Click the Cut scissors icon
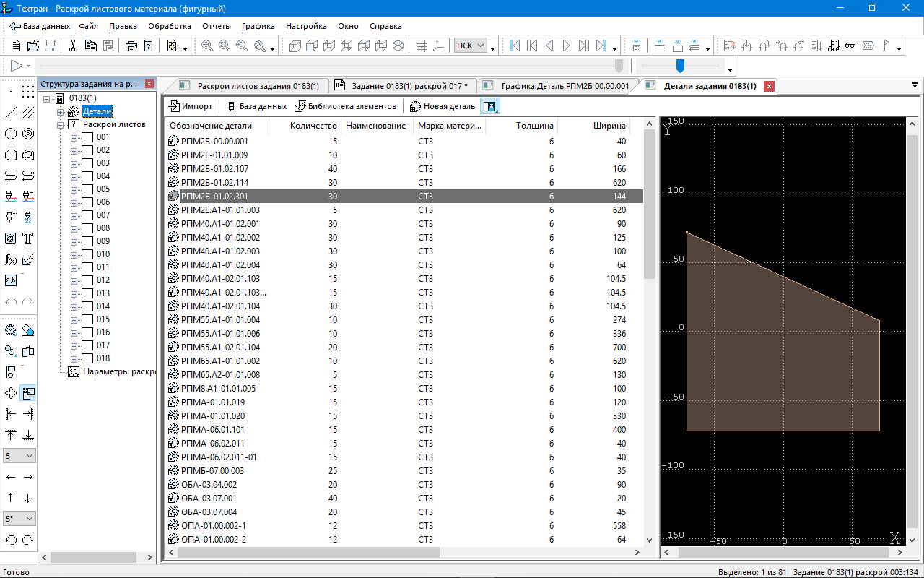924x578 pixels. point(73,46)
